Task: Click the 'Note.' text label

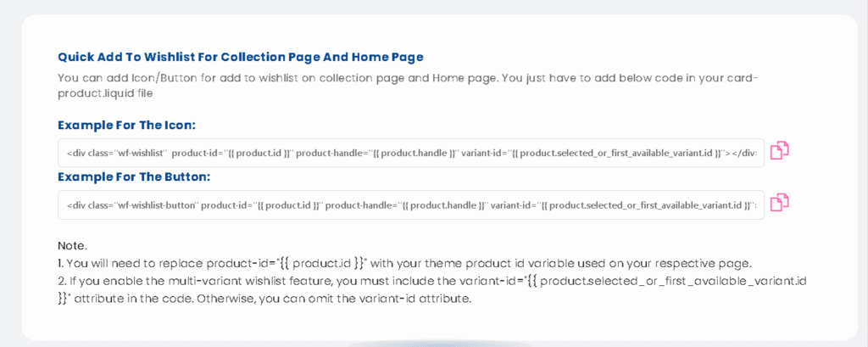Action: coord(72,246)
